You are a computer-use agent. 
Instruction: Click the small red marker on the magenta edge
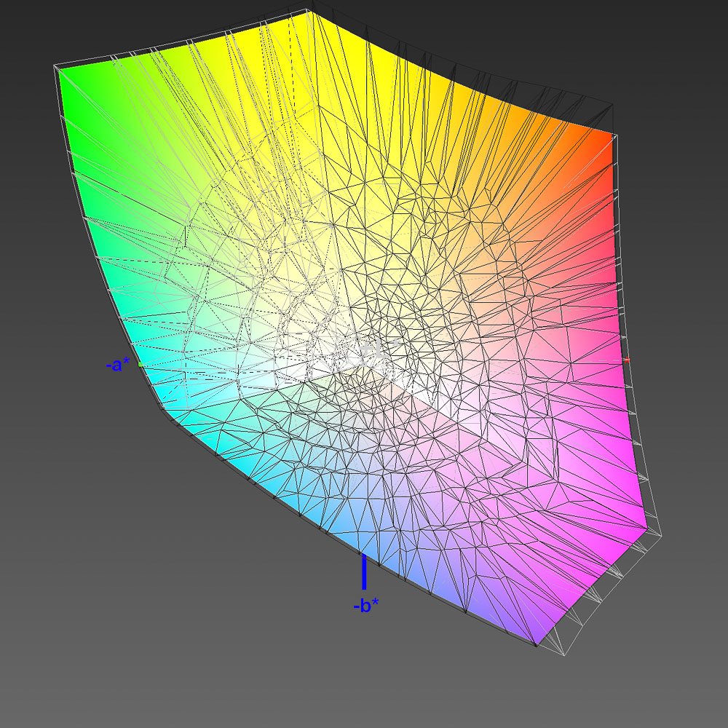click(627, 360)
